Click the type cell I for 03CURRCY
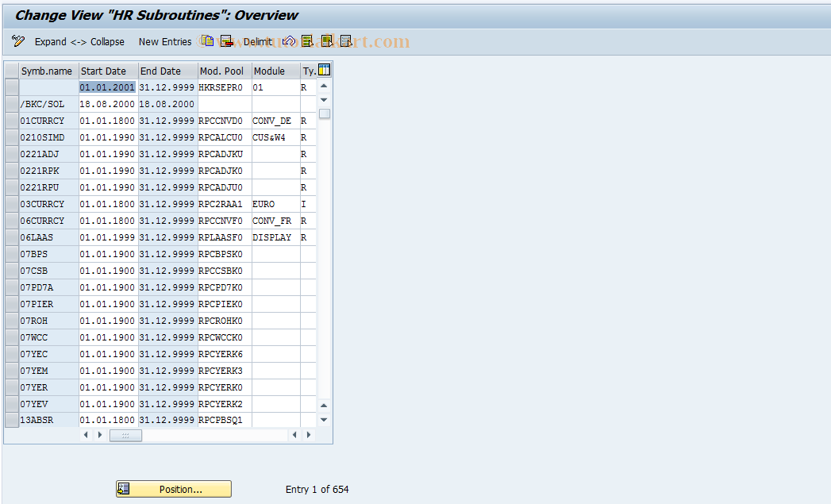 [x=308, y=204]
